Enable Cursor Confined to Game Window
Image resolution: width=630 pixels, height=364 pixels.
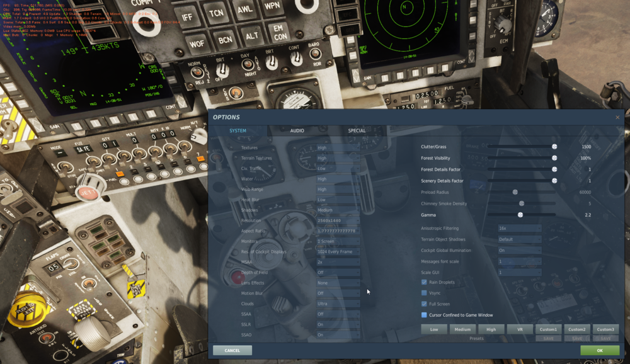424,315
